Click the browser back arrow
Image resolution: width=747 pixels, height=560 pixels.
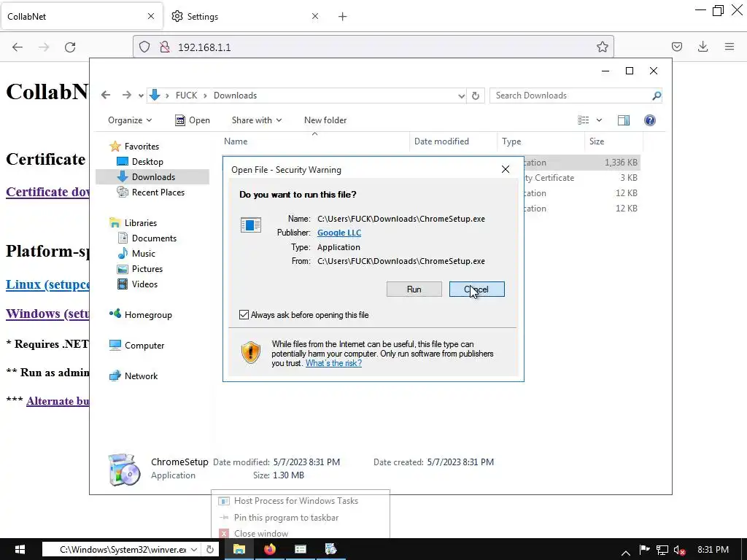[18, 47]
